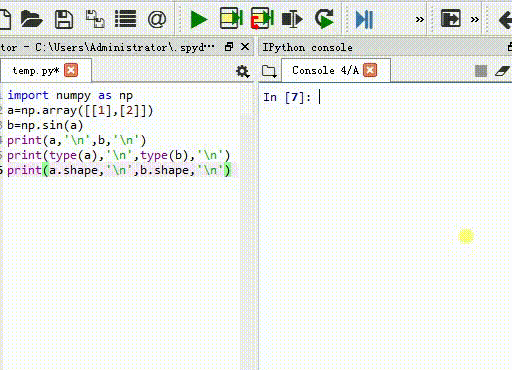Image resolution: width=512 pixels, height=370 pixels.
Task: Click the 'b=np.sin(a)' code line
Action: tap(45, 125)
